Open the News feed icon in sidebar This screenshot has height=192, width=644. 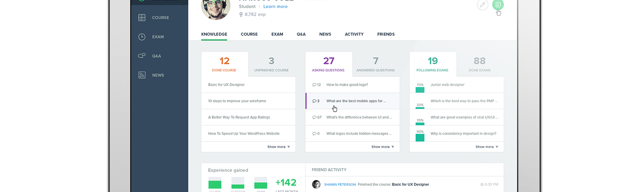(x=142, y=75)
